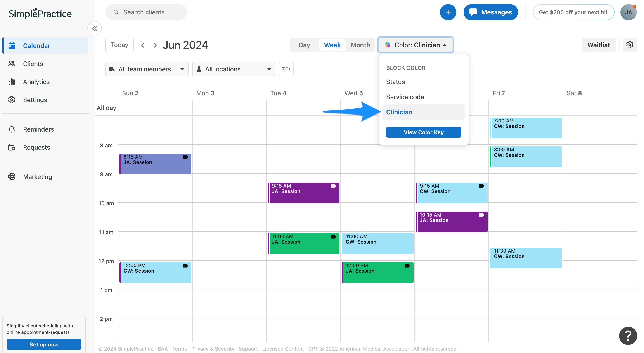Jump to Today on the calendar

click(119, 45)
